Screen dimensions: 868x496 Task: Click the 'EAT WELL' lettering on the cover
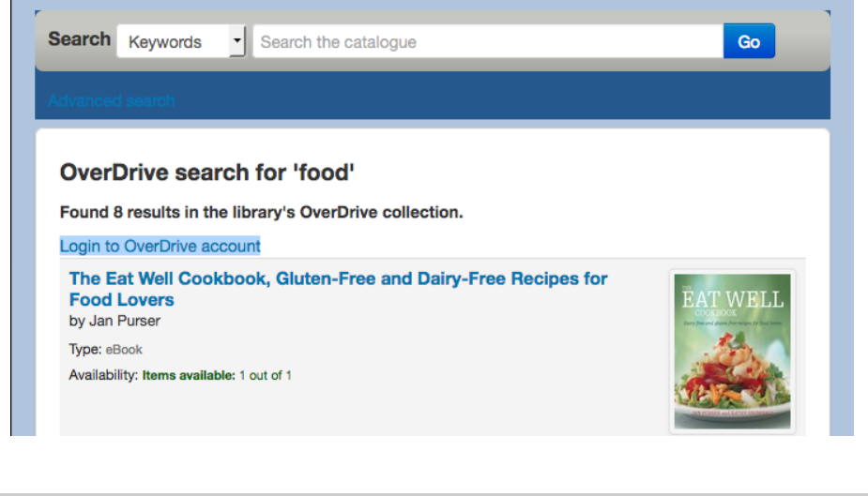point(732,302)
